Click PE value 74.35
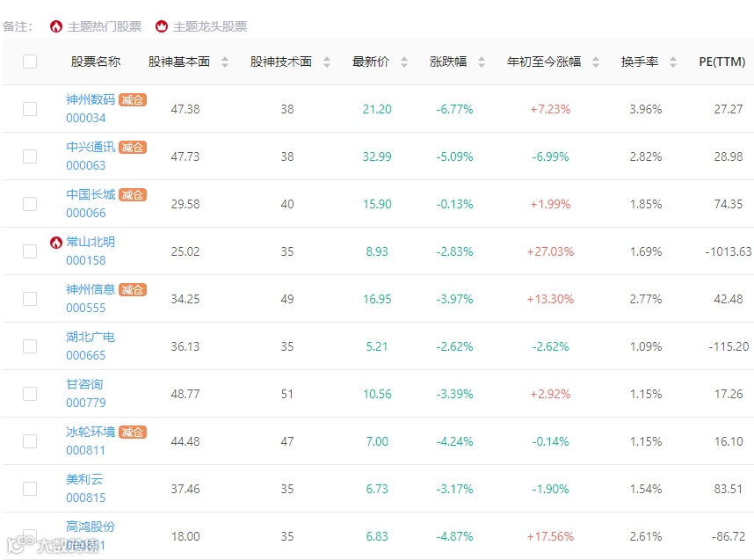This screenshot has height=560, width=754. [x=728, y=204]
